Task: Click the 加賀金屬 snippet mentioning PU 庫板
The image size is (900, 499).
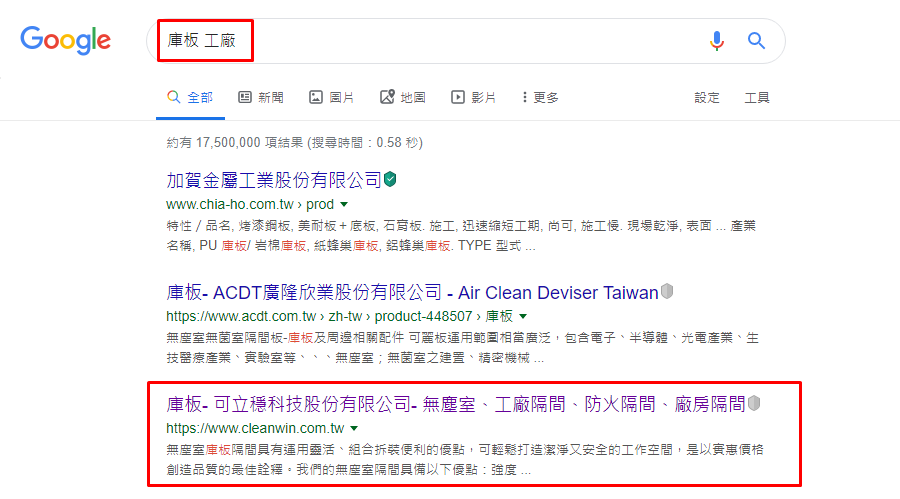Action: (461, 235)
